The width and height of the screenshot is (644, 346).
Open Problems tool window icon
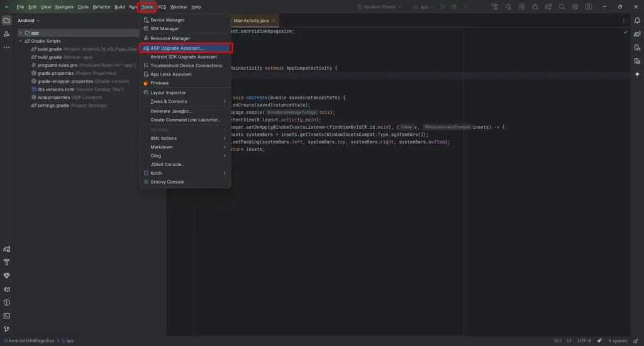pos(6,303)
